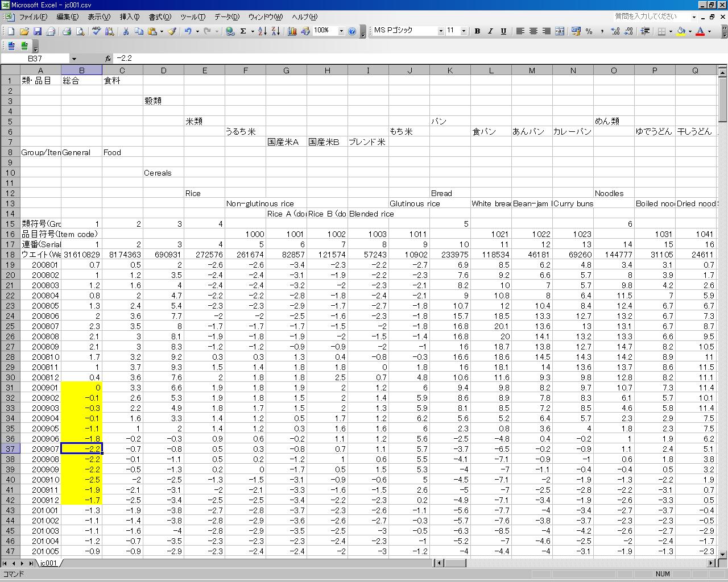Print using the printer icon

coord(67,31)
